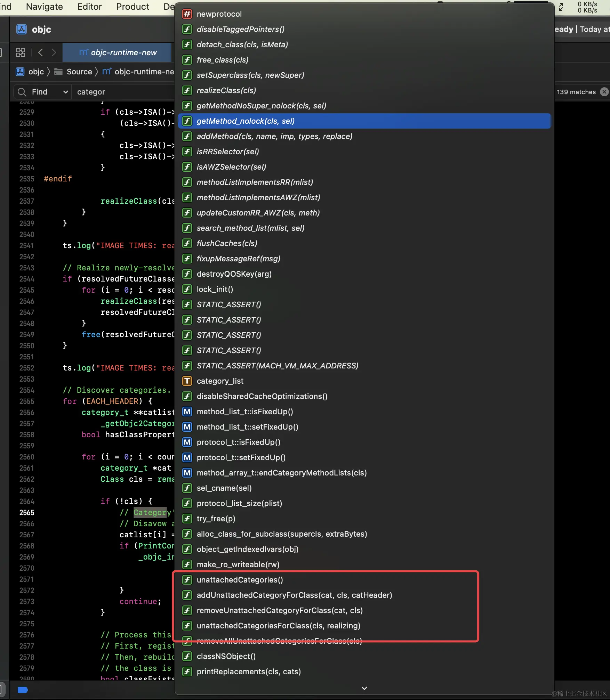Image resolution: width=610 pixels, height=700 pixels.
Task: Select try_free(p) entry
Action: click(x=364, y=519)
